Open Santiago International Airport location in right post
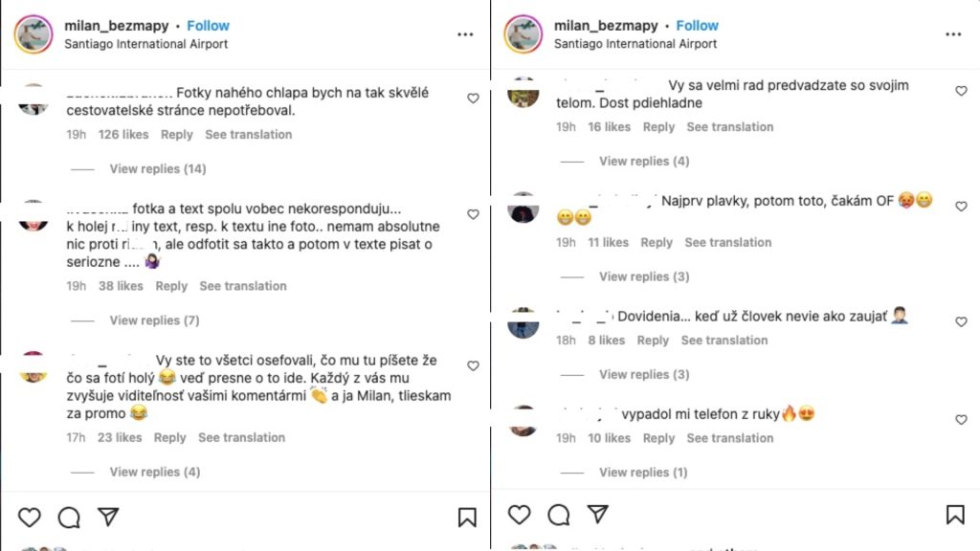Image resolution: width=980 pixels, height=551 pixels. (x=635, y=44)
